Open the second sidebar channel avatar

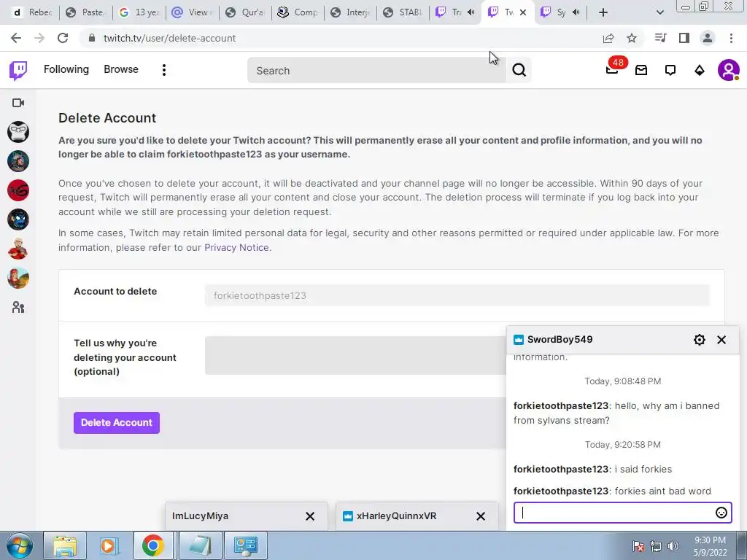tap(18, 161)
